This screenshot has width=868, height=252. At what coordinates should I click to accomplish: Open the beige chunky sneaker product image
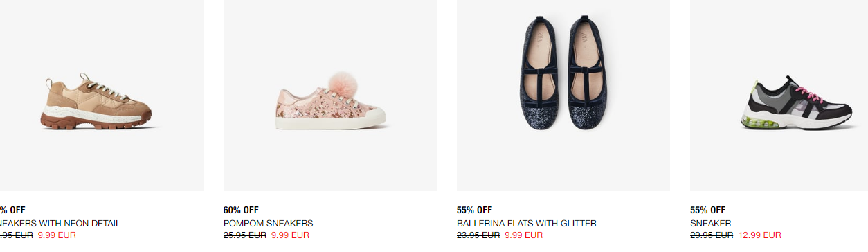(x=101, y=96)
